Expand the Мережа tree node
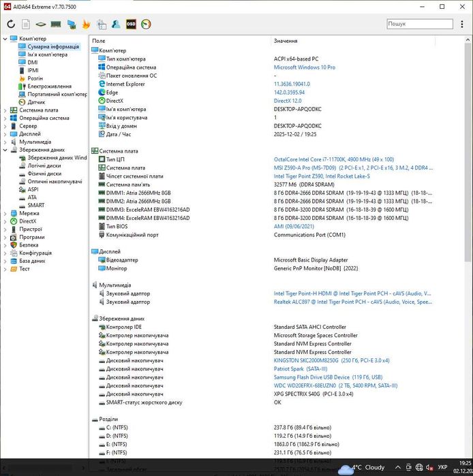473x476 pixels. coord(5,213)
